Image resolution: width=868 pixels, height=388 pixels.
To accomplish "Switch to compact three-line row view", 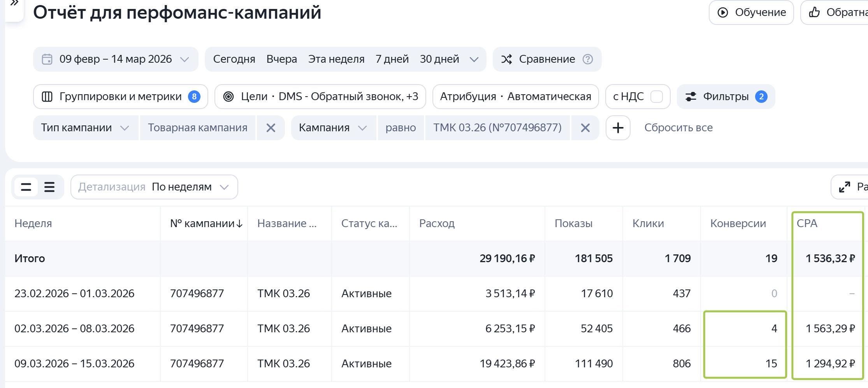I will point(49,187).
